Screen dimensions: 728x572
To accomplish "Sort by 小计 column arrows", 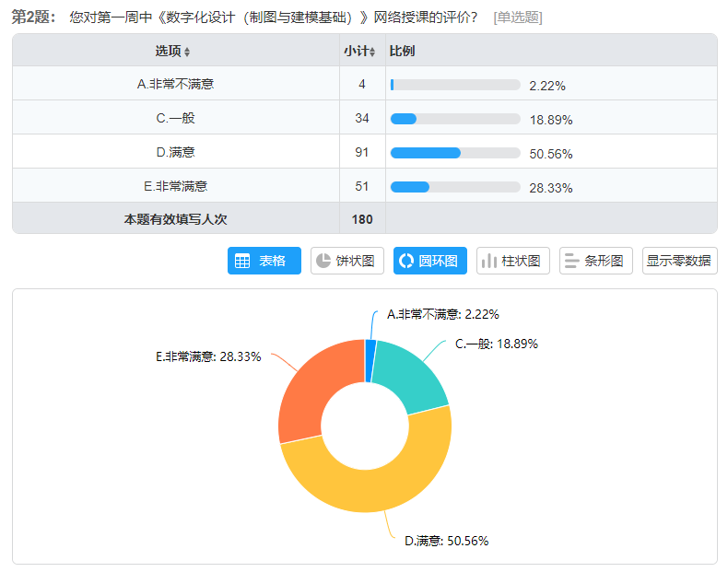I will (372, 52).
